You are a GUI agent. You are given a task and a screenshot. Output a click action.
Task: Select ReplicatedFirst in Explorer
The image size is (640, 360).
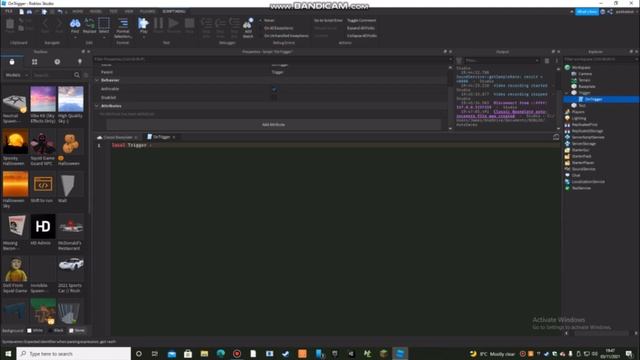(x=584, y=124)
